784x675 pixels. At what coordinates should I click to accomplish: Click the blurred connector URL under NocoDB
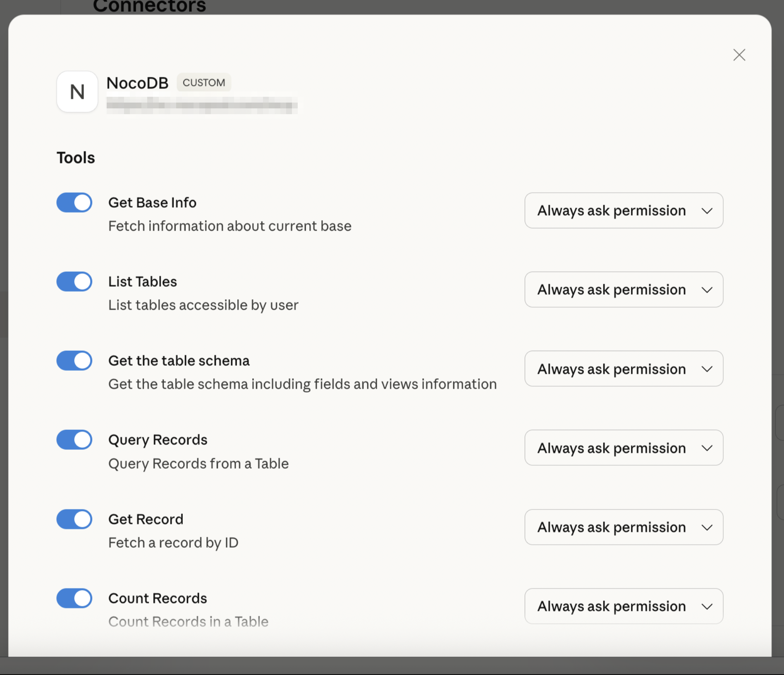coord(202,105)
